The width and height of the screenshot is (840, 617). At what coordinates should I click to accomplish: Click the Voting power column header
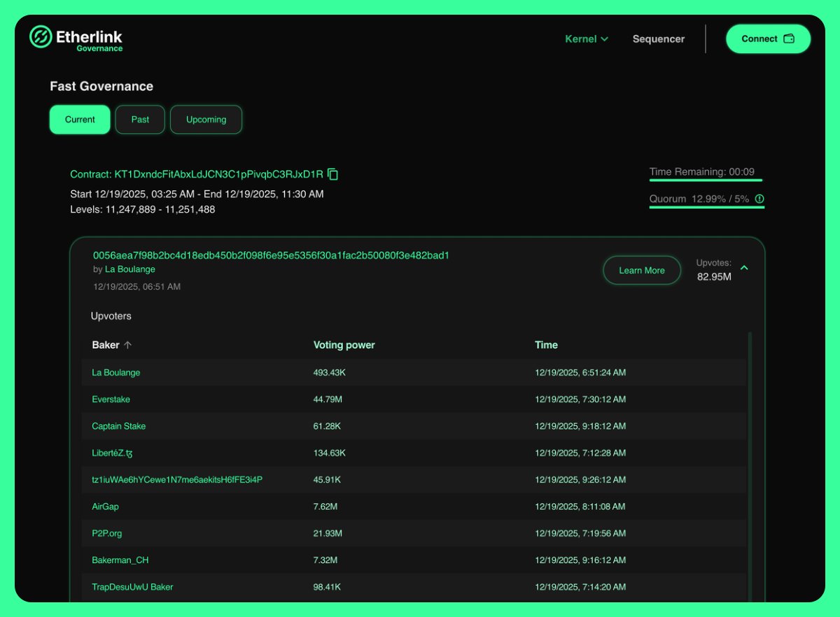tap(344, 345)
